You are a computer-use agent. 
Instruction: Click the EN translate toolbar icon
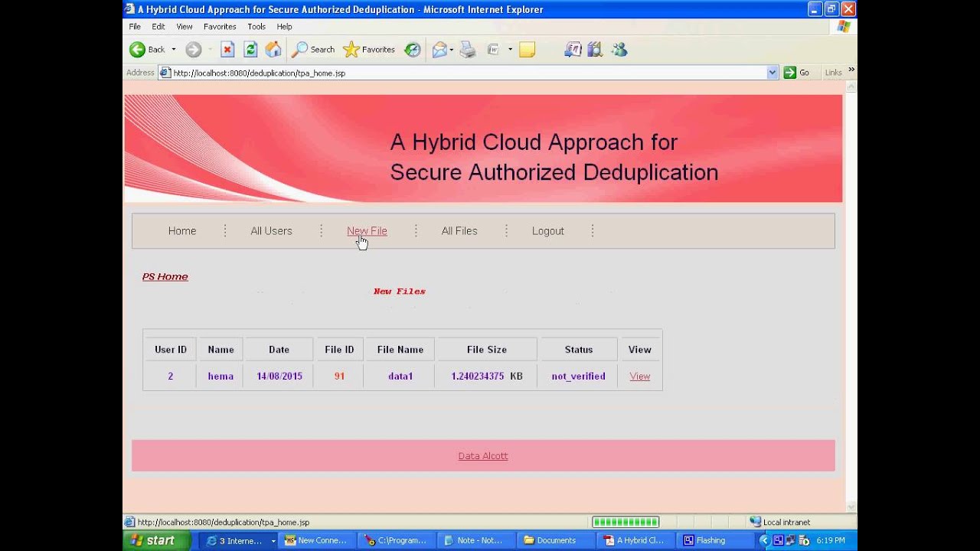(573, 50)
